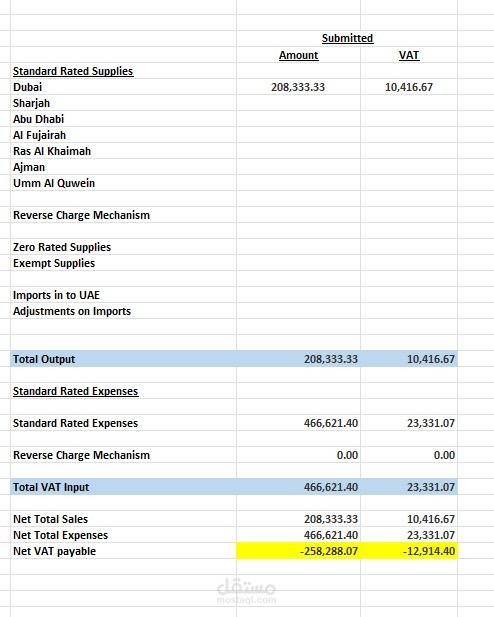494x617 pixels.
Task: Select the Zero Rated Supplies label
Action: tap(62, 247)
